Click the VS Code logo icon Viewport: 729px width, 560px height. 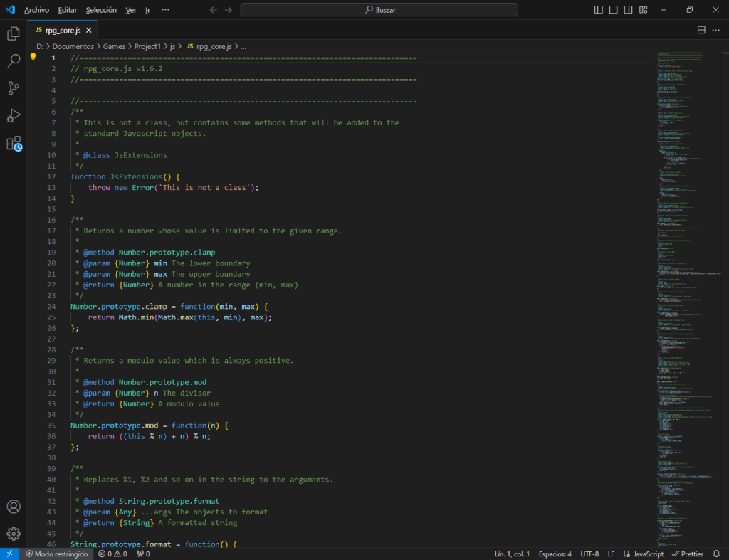[x=10, y=10]
